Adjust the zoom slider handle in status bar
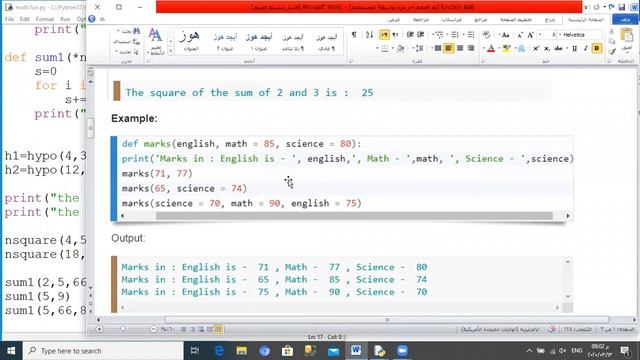This screenshot has height=360, width=640. point(123,329)
